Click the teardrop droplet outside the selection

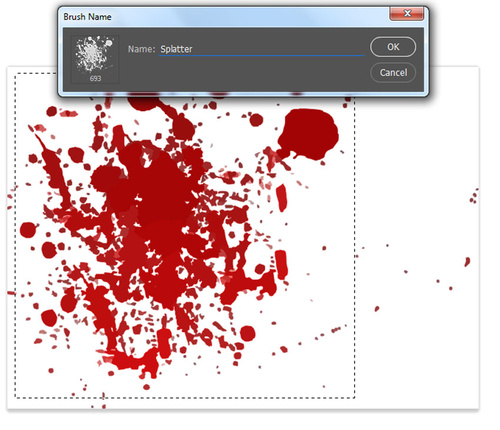click(467, 262)
